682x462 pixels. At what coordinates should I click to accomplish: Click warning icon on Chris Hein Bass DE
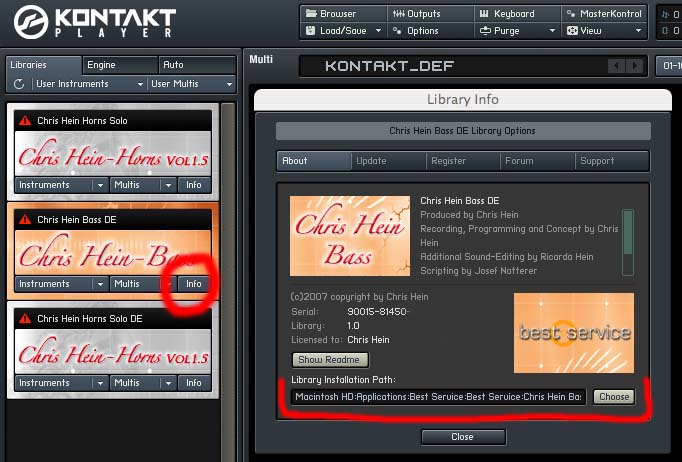pyautogui.click(x=25, y=219)
